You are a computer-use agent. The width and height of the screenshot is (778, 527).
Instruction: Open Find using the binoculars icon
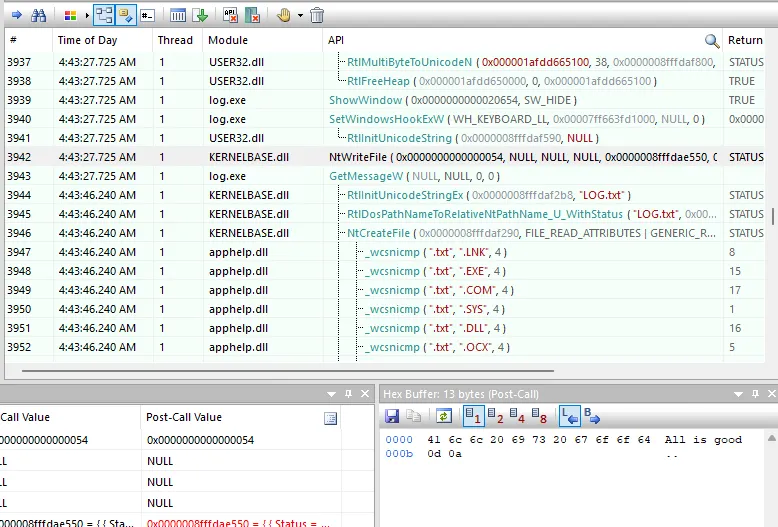[38, 15]
